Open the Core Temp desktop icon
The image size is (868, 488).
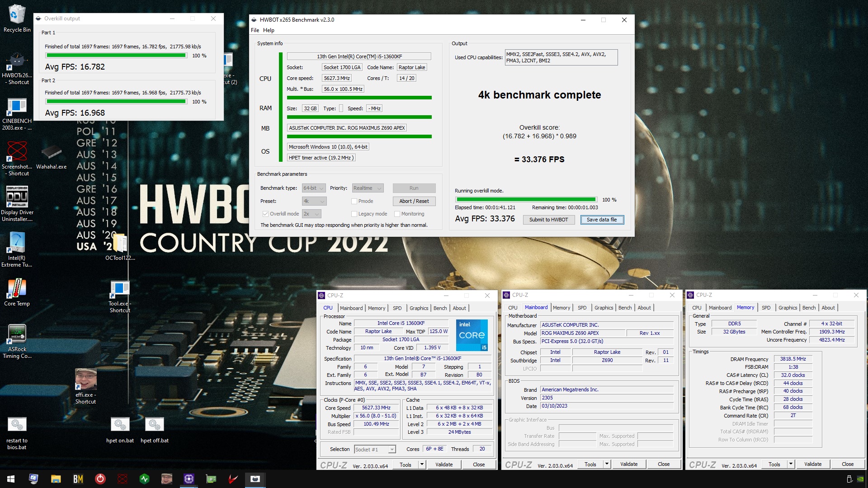[17, 292]
